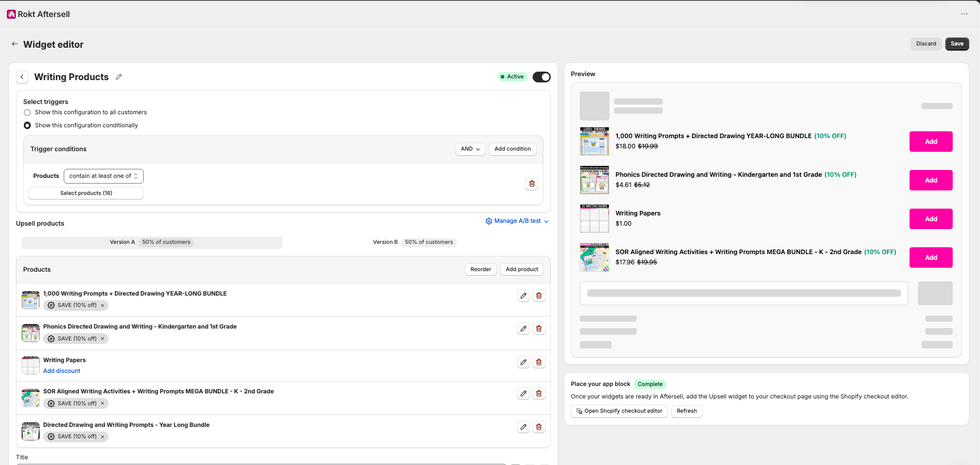This screenshot has width=980, height=465.
Task: Edit the Phonics Directed Drawing product
Action: pyautogui.click(x=524, y=329)
